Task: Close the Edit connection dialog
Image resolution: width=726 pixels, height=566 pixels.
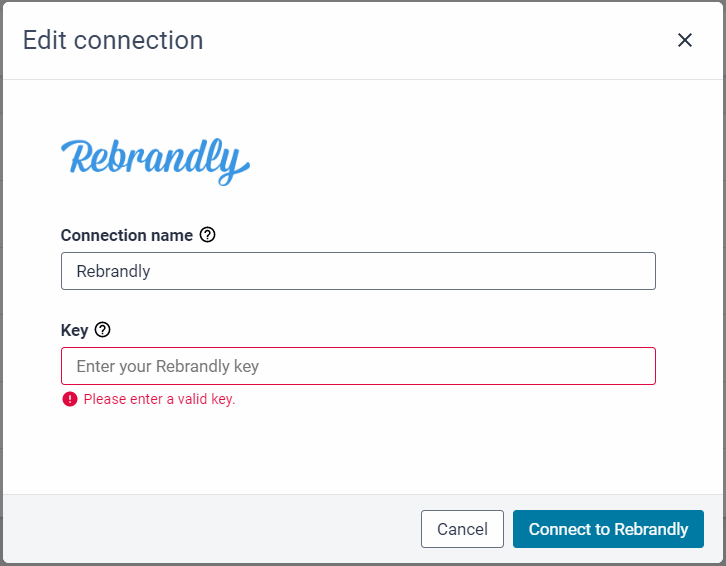Action: tap(684, 40)
